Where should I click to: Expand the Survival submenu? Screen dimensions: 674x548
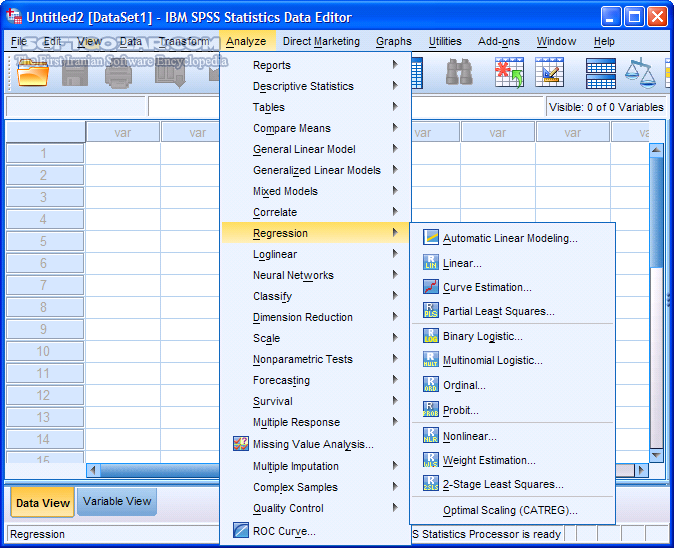coord(316,401)
